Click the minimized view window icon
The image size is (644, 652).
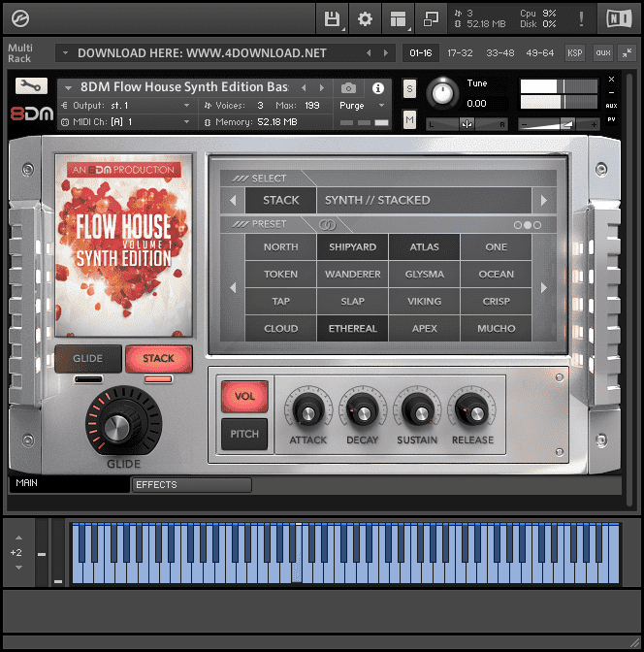pos(431,18)
